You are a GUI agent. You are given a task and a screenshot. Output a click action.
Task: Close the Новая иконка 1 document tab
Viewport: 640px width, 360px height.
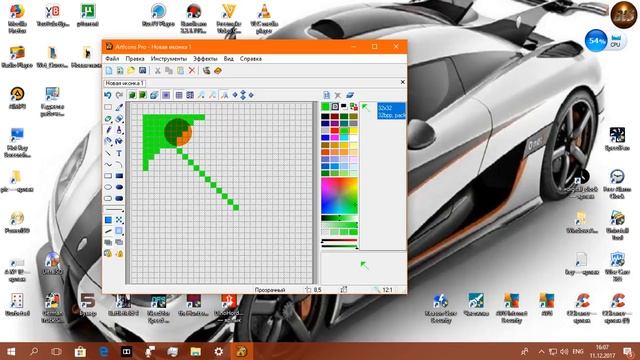(x=402, y=82)
